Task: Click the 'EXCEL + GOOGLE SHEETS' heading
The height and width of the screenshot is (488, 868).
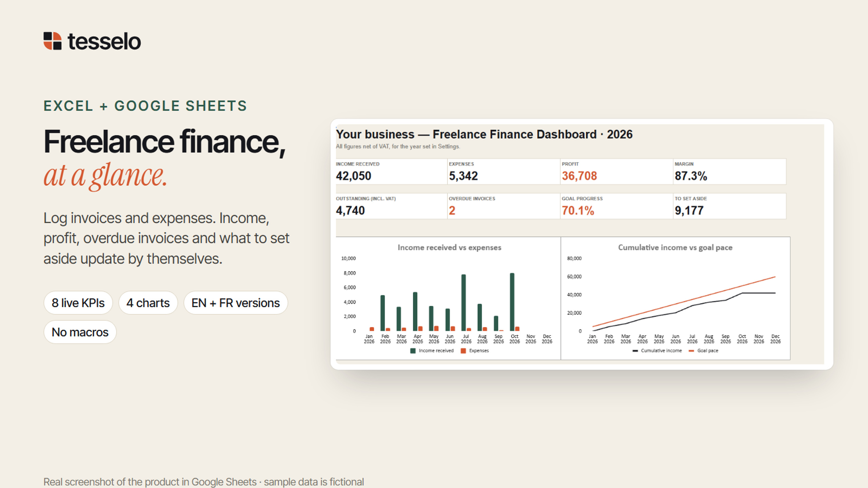Action: click(145, 106)
